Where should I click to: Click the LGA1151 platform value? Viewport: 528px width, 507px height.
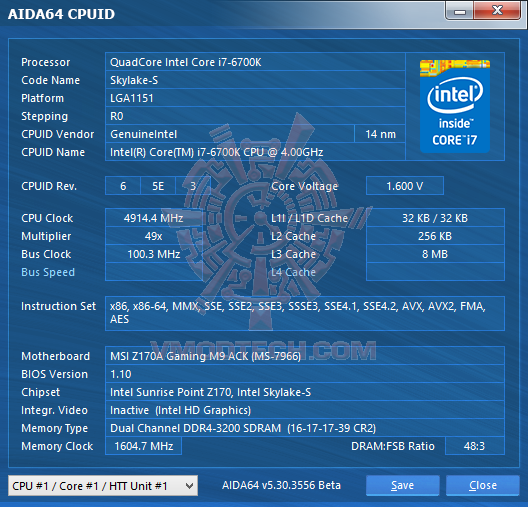point(255,98)
